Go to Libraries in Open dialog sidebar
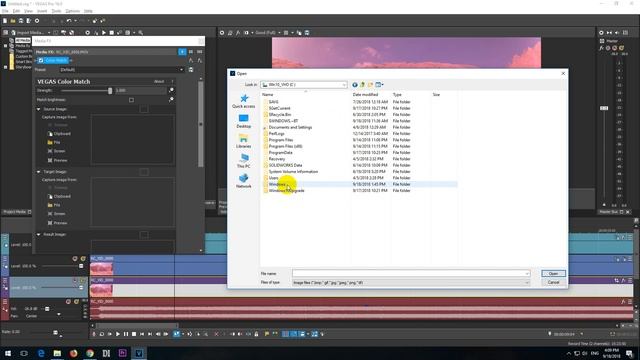 pos(244,141)
